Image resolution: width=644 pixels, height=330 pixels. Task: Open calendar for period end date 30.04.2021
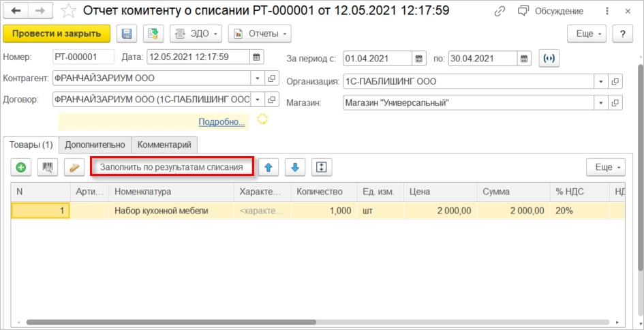coord(523,59)
